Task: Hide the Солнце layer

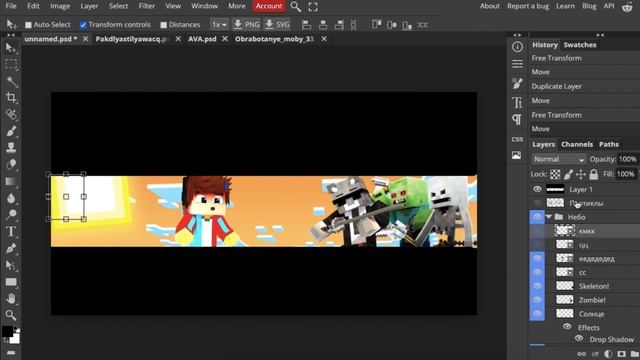Action: point(537,314)
